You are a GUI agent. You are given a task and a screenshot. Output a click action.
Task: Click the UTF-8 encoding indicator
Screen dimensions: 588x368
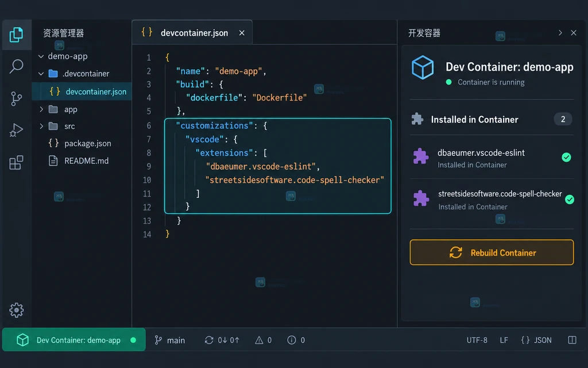tap(477, 340)
